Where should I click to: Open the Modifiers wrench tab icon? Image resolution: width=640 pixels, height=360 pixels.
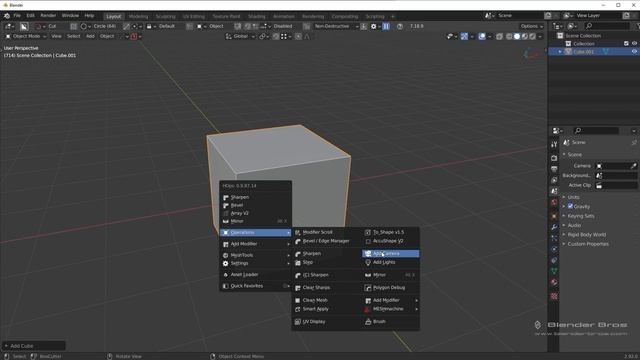click(x=554, y=227)
